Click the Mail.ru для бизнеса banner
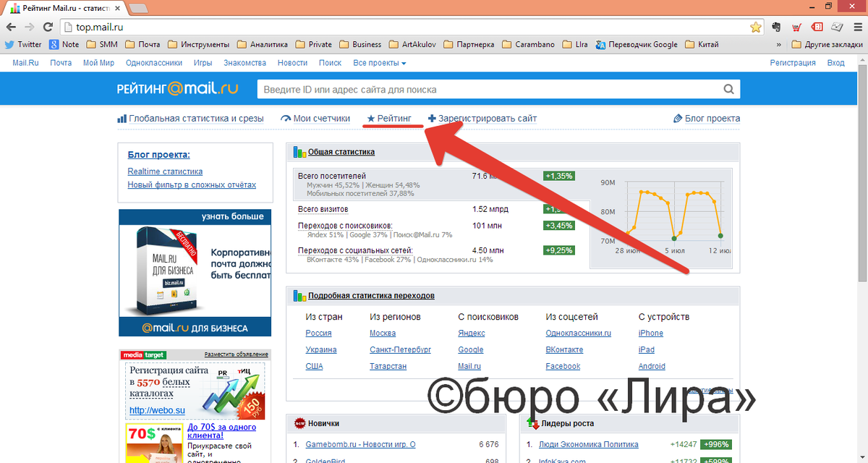The image size is (868, 463). point(195,273)
